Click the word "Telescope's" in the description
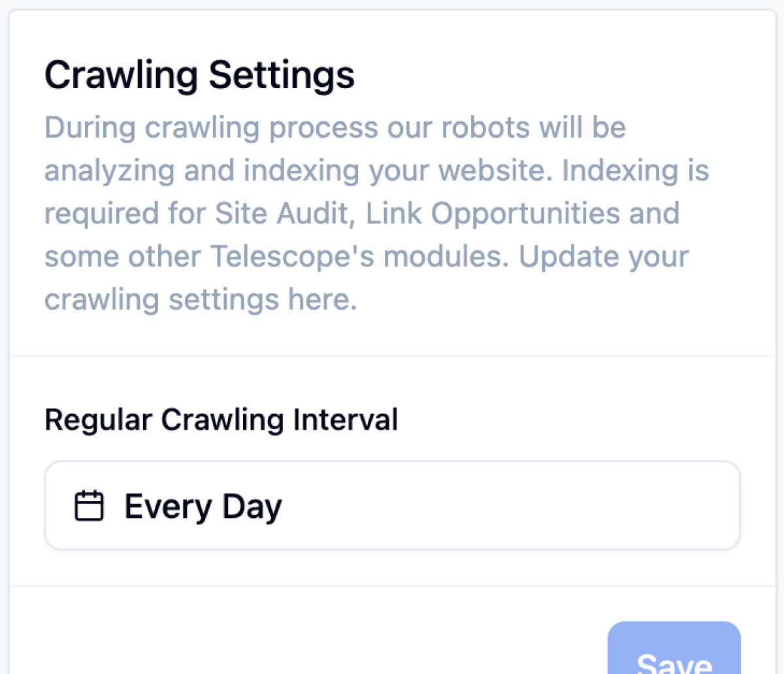The image size is (784, 674). click(293, 257)
